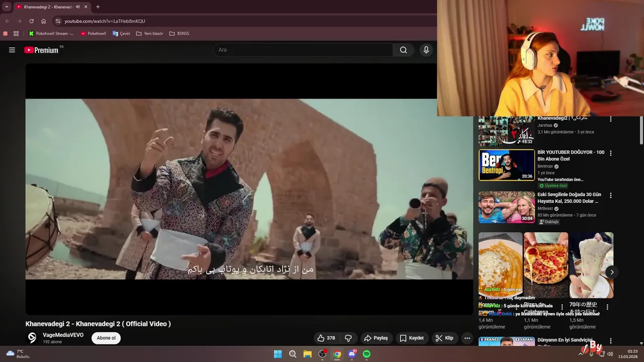
Task: Open the apps grid bookmark icon
Action: pos(16,34)
